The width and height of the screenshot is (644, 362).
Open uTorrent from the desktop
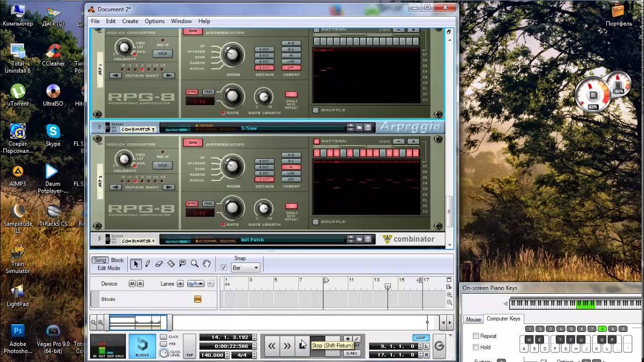tap(18, 95)
